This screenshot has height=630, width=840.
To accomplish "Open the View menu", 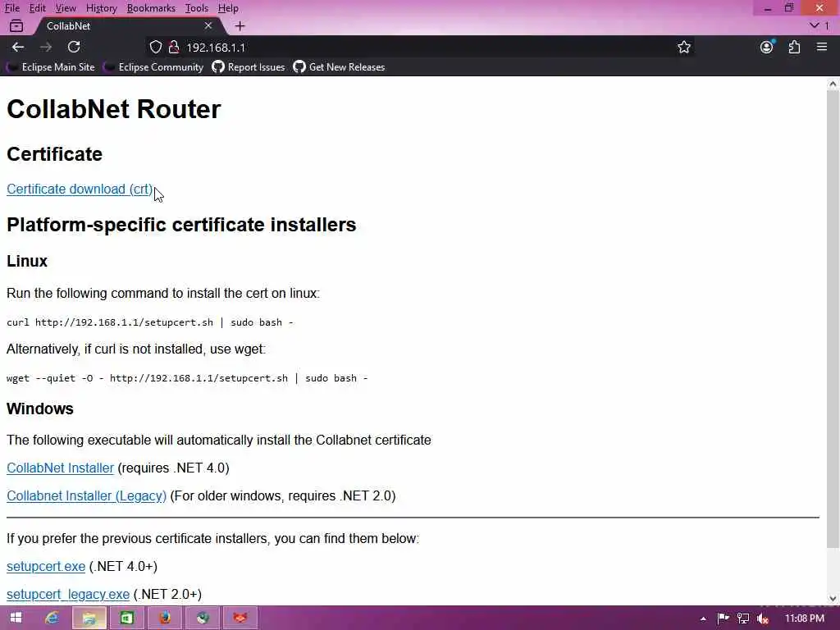I will pyautogui.click(x=66, y=8).
